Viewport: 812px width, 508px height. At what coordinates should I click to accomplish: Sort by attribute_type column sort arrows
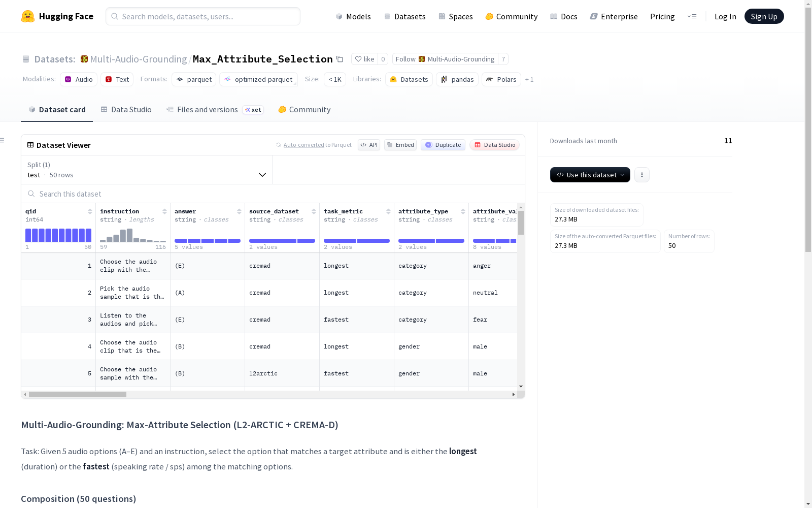click(463, 211)
